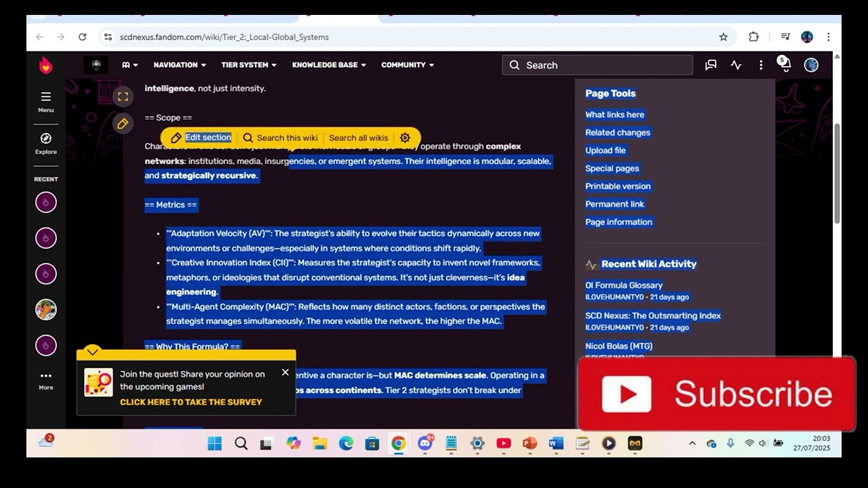Image resolution: width=868 pixels, height=488 pixels.
Task: Expand the Navigation dropdown menu
Action: (180, 65)
